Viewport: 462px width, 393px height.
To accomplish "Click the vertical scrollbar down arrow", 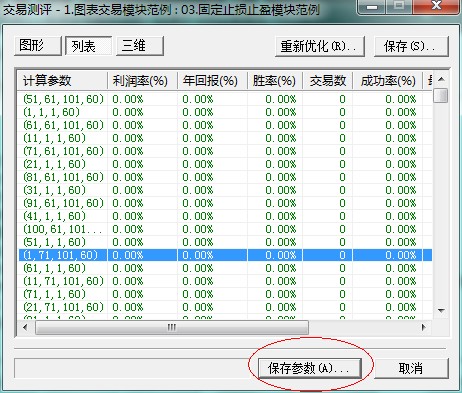I will (x=441, y=311).
